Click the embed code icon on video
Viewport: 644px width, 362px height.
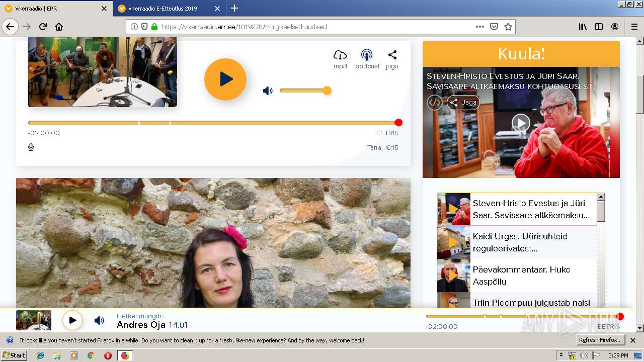click(435, 103)
